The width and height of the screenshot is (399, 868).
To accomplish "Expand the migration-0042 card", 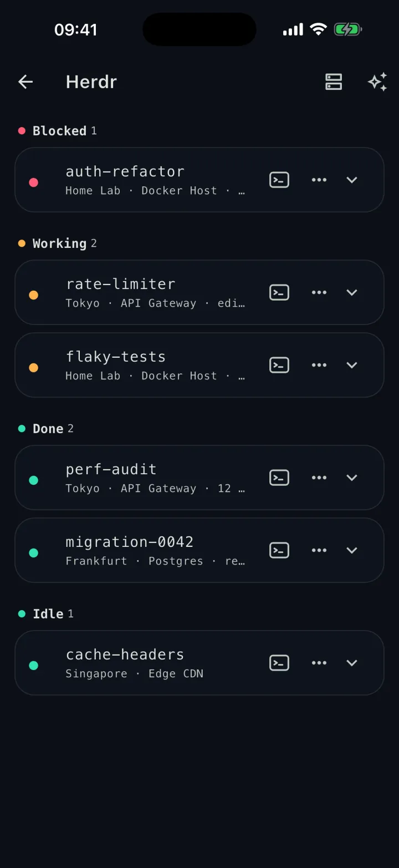I will pyautogui.click(x=352, y=550).
